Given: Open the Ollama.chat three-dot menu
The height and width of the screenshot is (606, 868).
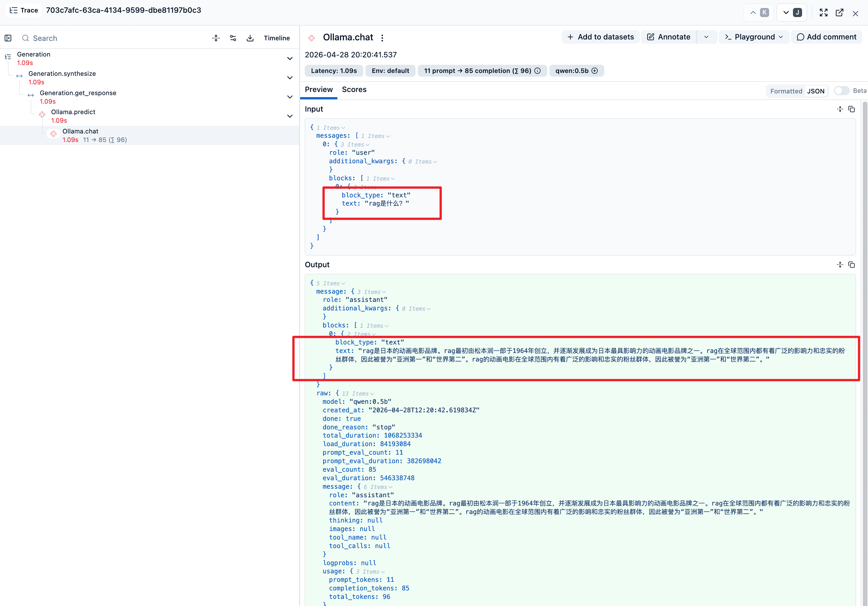Looking at the screenshot, I should (x=382, y=38).
